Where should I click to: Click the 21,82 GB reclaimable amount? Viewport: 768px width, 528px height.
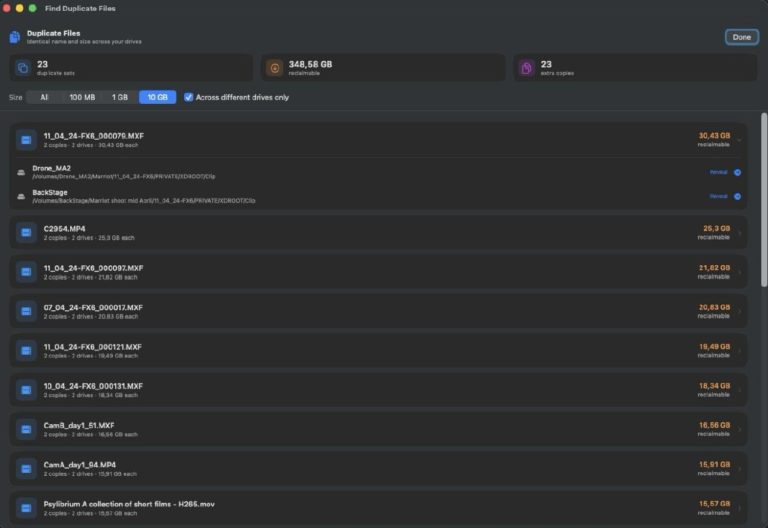coord(714,267)
